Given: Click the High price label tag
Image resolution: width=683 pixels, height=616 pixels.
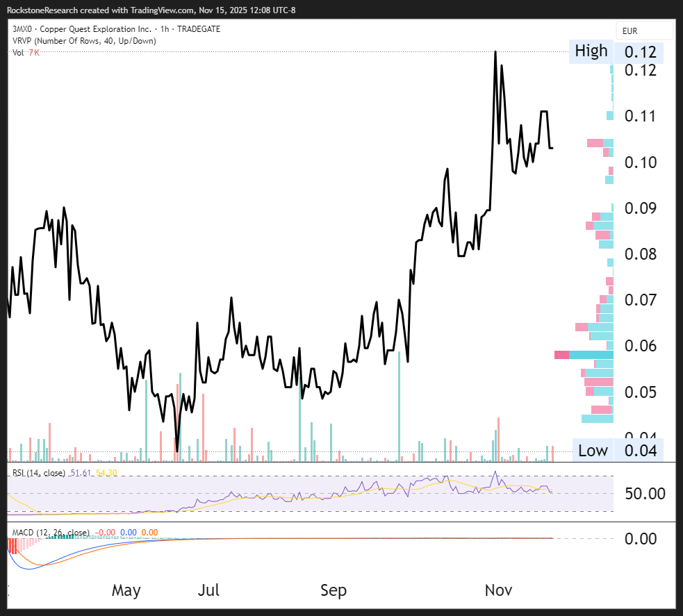Looking at the screenshot, I should coord(591,51).
